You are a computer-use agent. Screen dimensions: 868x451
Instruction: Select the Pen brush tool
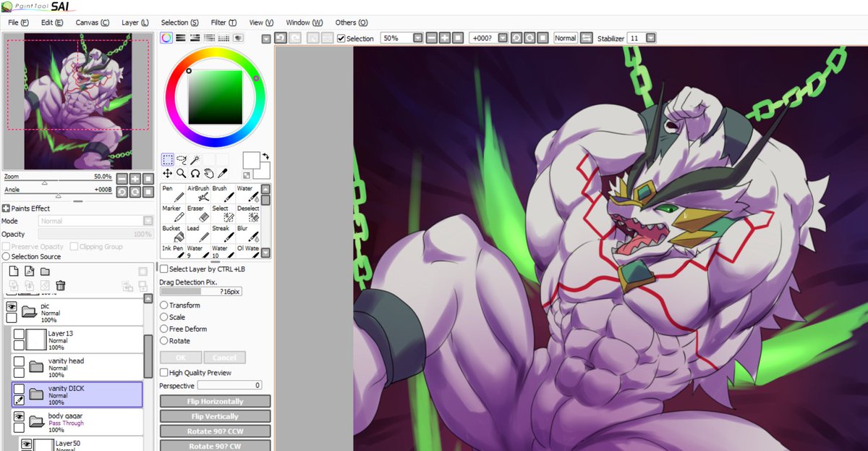point(172,193)
